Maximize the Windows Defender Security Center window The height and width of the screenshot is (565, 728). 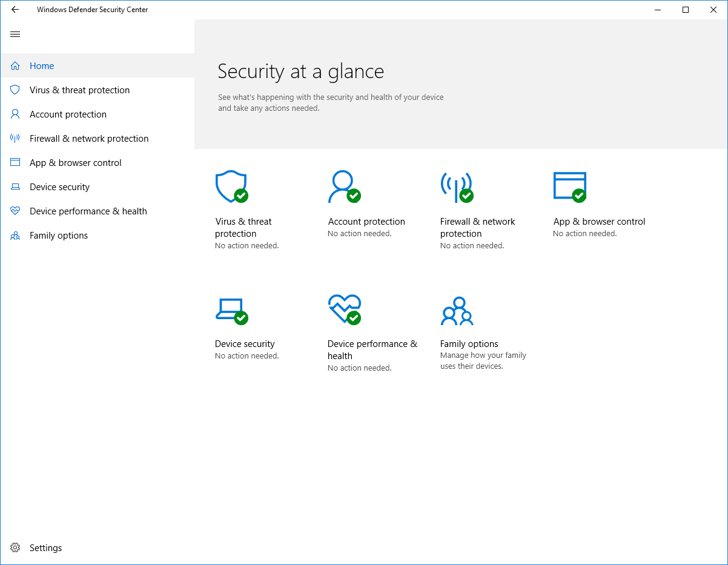pos(685,10)
